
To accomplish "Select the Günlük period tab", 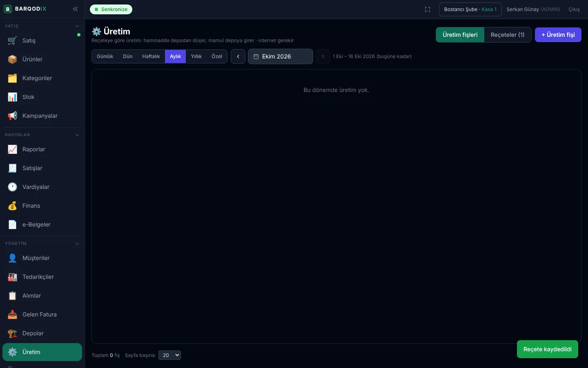I will (x=105, y=56).
